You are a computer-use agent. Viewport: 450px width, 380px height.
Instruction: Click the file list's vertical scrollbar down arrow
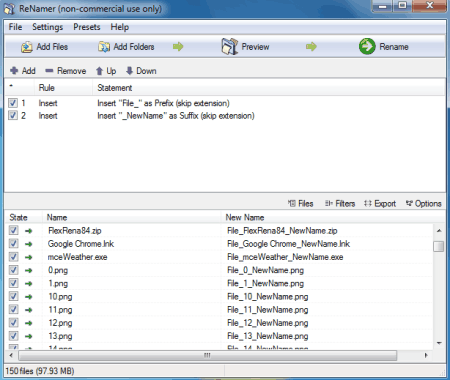pos(439,343)
